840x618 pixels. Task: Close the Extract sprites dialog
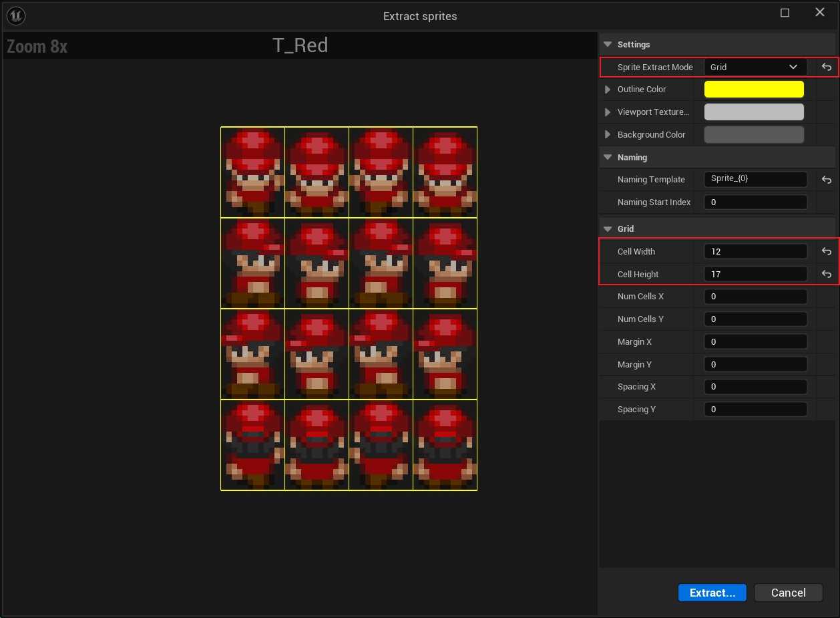click(x=820, y=13)
